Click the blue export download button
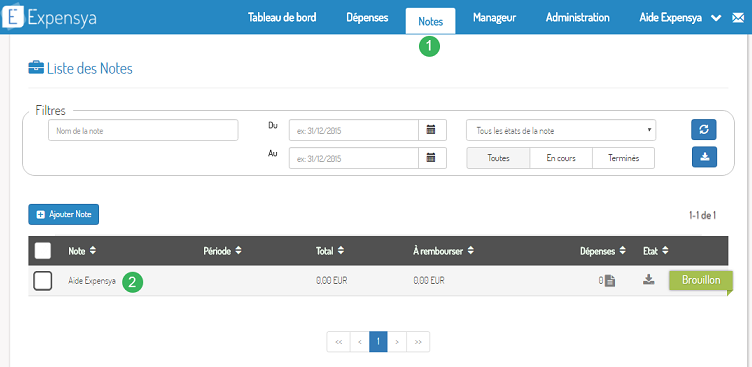This screenshot has width=752, height=367. coord(704,157)
